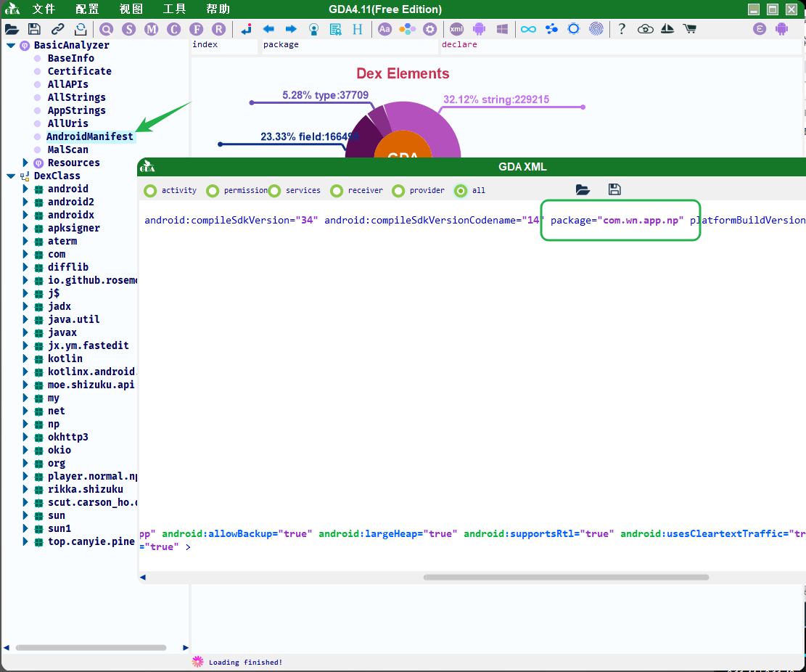This screenshot has height=672, width=806.
Task: Collapse the DexClass tree node
Action: point(11,176)
